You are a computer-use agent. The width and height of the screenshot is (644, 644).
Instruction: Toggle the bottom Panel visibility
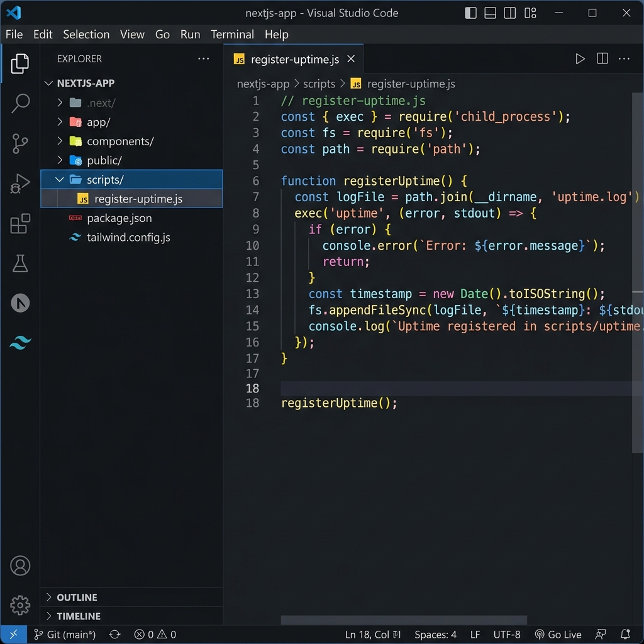pyautogui.click(x=490, y=13)
